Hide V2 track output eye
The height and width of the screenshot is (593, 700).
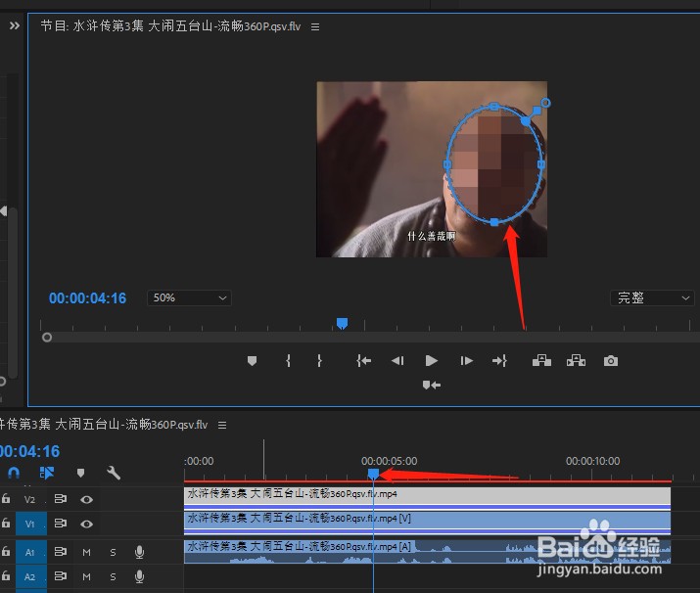86,499
